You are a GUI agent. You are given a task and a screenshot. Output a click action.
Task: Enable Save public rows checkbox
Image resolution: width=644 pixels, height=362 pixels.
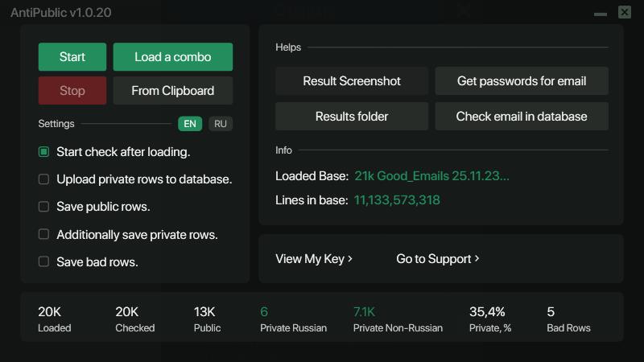click(44, 207)
